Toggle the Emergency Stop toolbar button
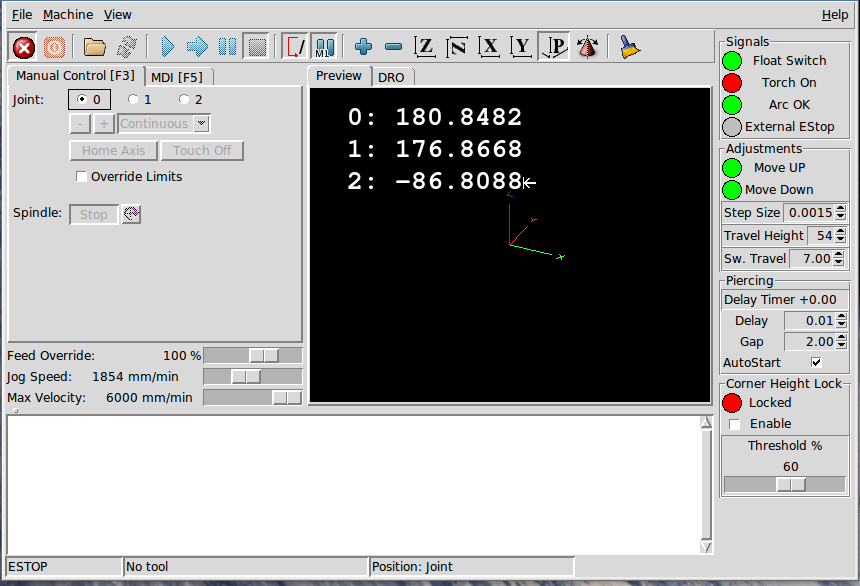 [24, 47]
